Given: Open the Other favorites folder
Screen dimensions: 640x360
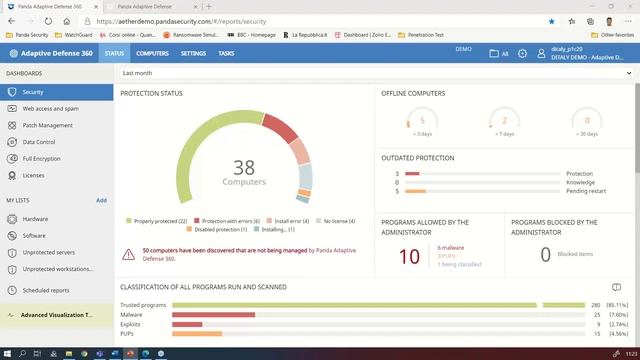Looking at the screenshot, I should 613,35.
